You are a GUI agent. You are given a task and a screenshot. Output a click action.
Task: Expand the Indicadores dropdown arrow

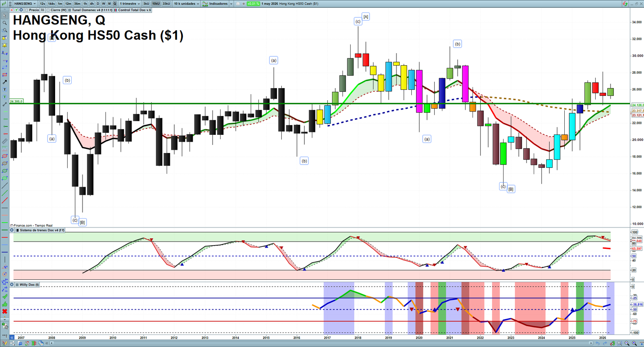click(x=231, y=4)
